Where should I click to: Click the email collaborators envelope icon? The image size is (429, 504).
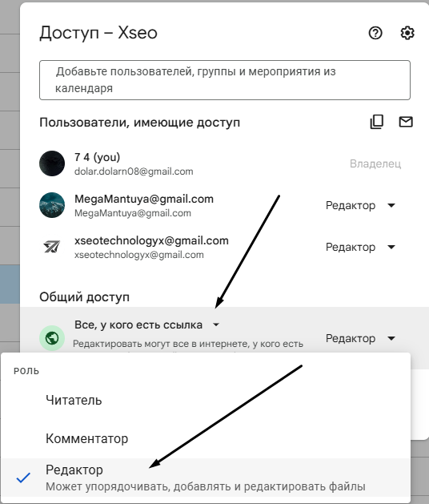pos(406,122)
